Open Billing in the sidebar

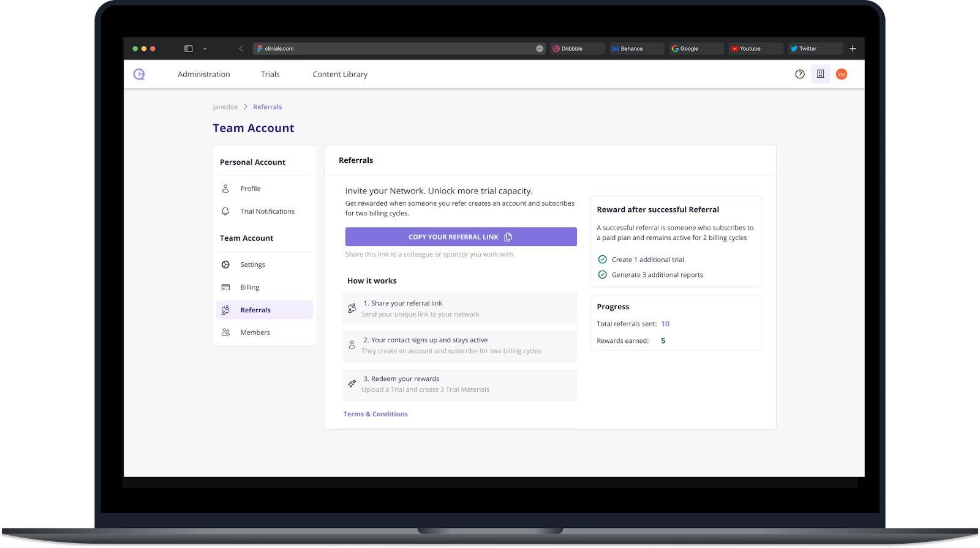pos(265,287)
